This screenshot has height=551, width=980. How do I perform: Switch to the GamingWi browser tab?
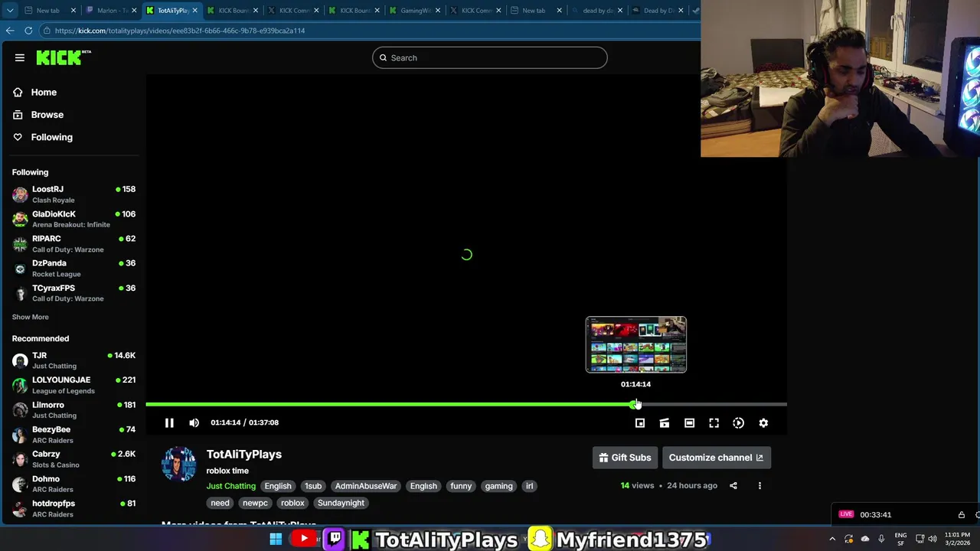(413, 11)
